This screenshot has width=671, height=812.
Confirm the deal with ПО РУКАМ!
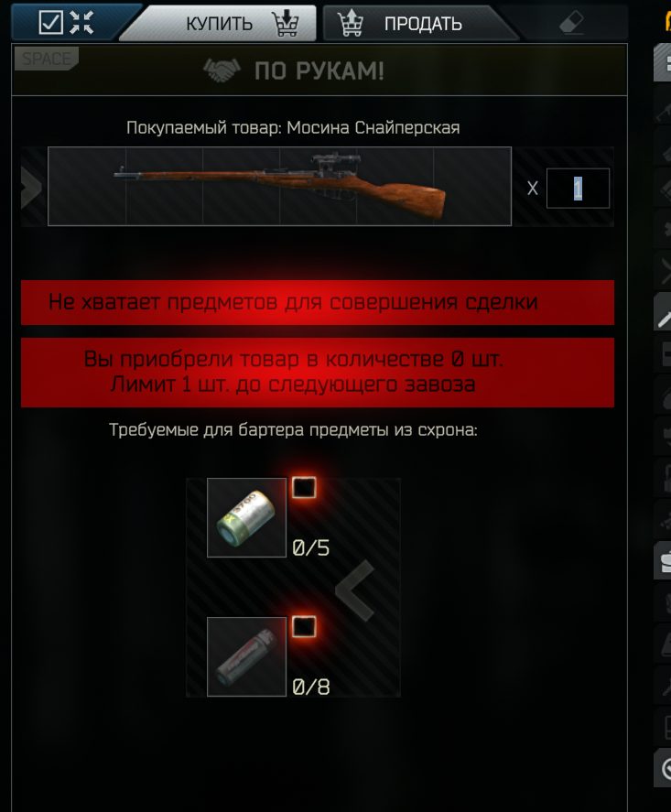(319, 70)
